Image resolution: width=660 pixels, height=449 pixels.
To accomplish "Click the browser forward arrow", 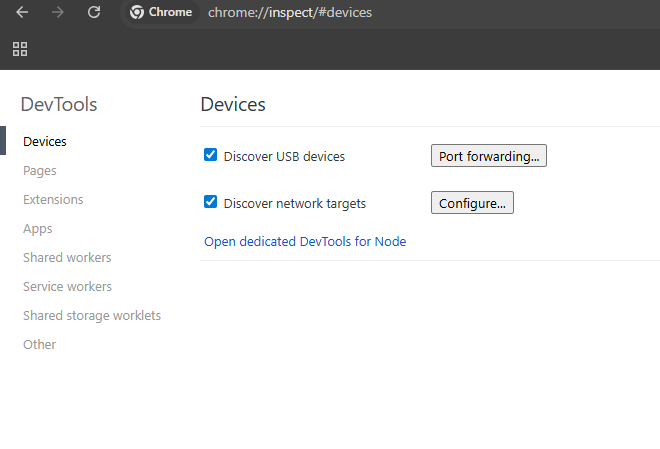I will 58,12.
